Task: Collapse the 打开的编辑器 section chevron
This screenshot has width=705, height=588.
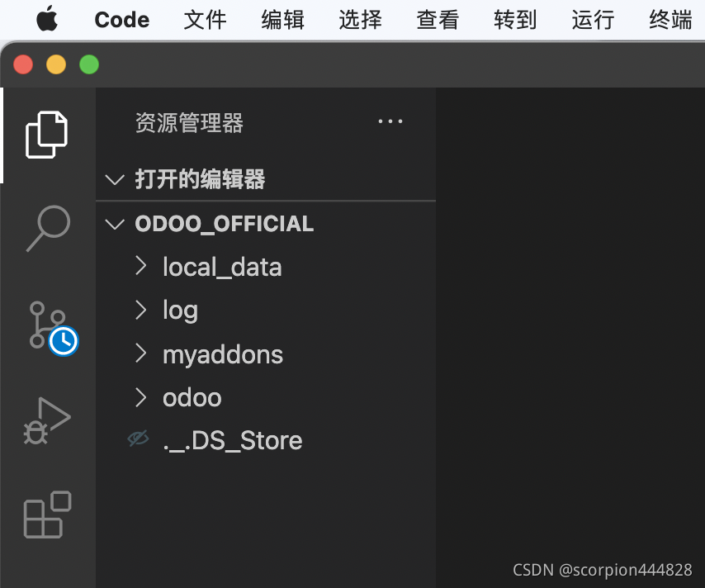Action: [115, 179]
